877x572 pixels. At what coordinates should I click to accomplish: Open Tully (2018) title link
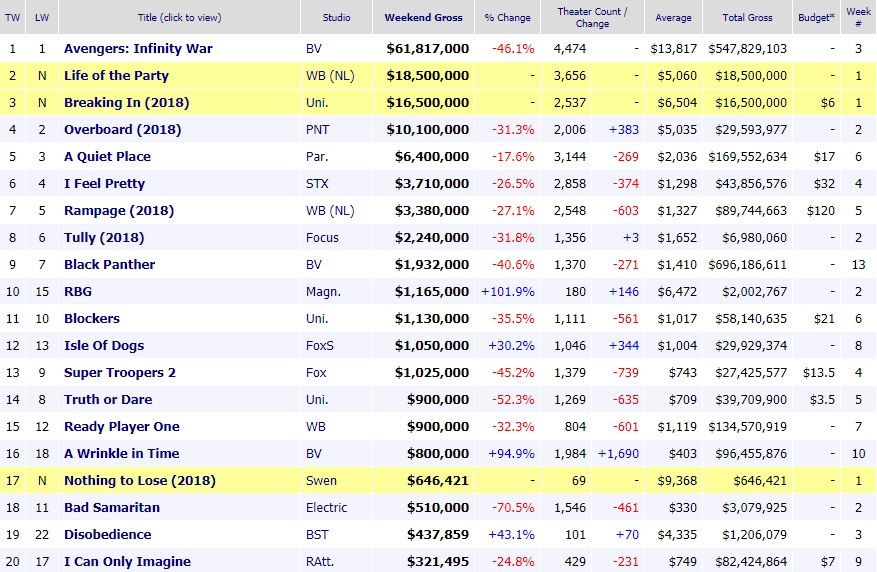tap(104, 238)
